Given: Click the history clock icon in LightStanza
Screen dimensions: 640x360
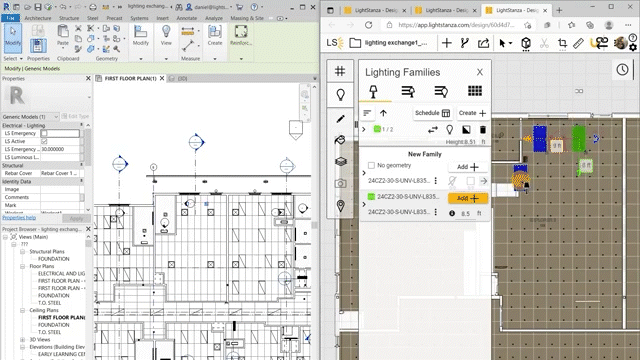Looking at the screenshot, I should (622, 69).
